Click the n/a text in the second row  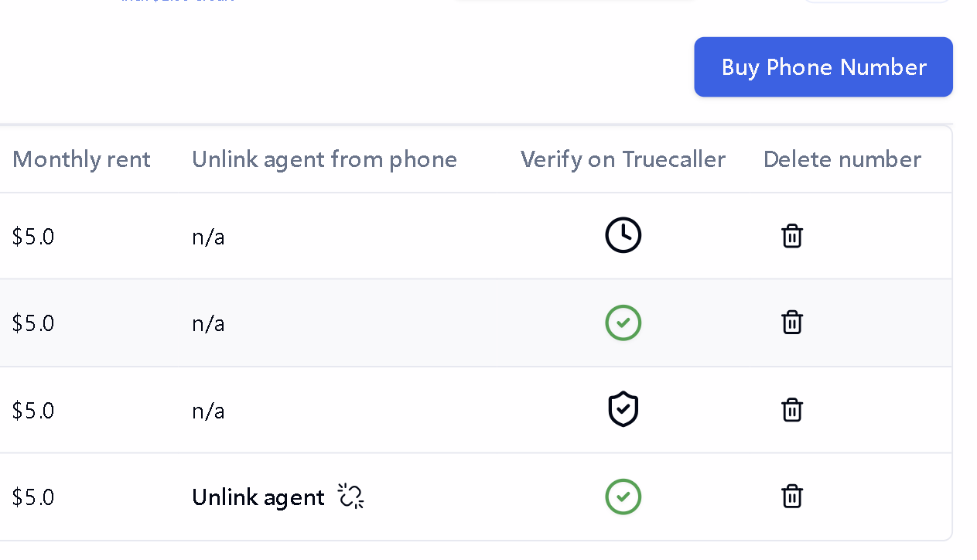point(207,323)
